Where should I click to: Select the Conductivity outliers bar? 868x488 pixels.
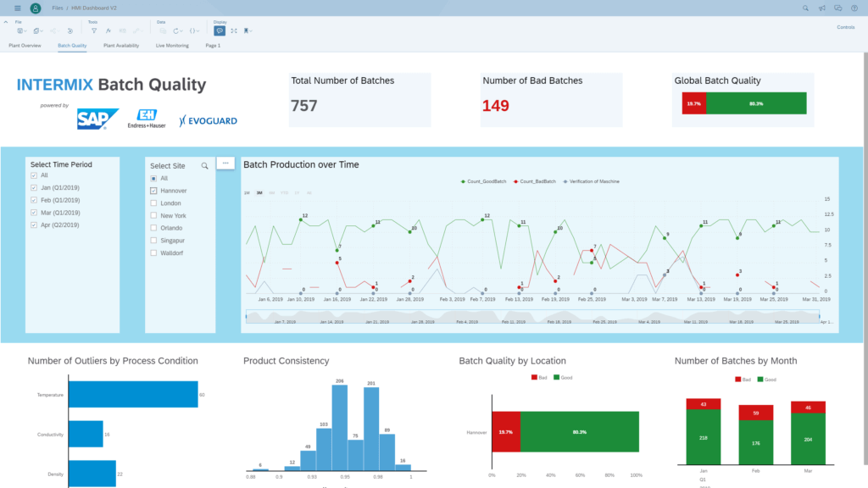(x=86, y=435)
